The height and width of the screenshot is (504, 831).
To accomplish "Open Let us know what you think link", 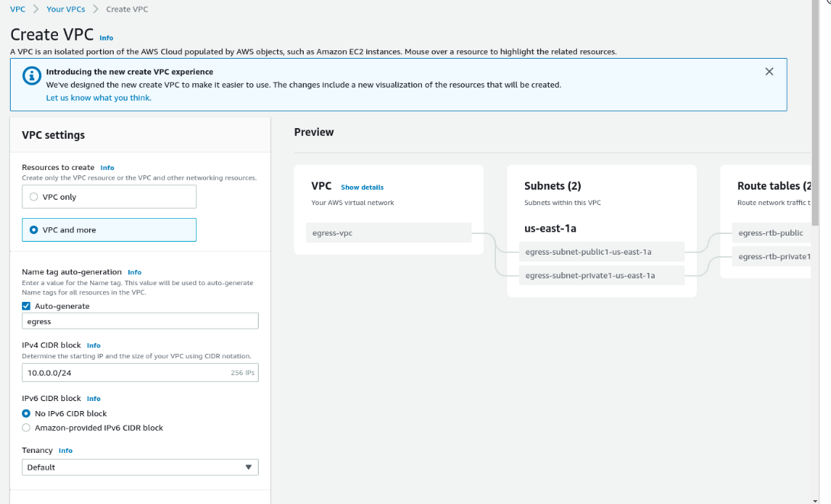I will [98, 98].
